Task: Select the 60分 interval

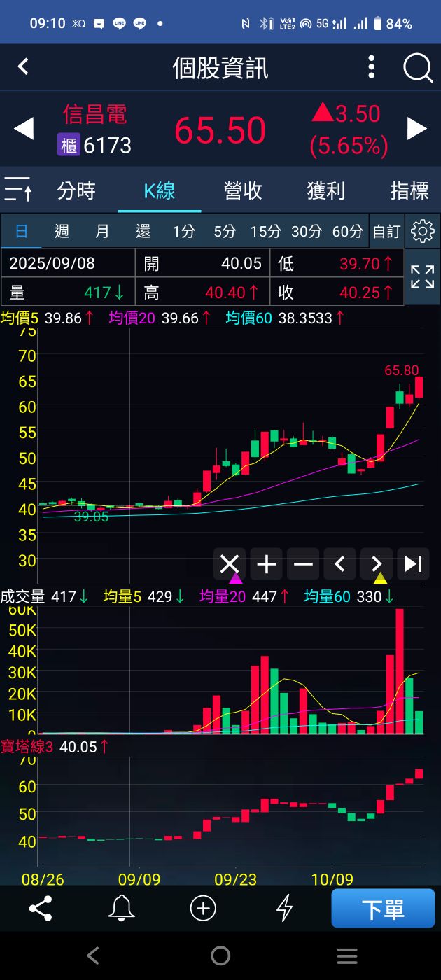Action: pos(348,231)
